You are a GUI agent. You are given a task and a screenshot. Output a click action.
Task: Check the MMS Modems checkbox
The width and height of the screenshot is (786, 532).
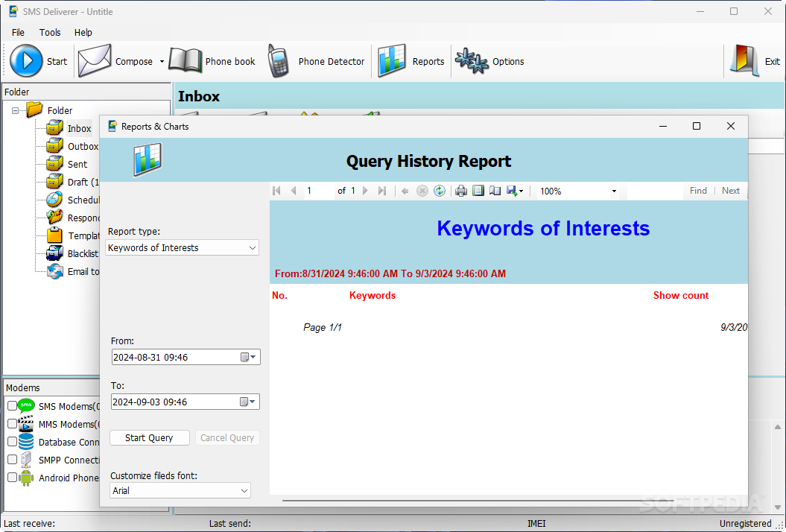(13, 424)
